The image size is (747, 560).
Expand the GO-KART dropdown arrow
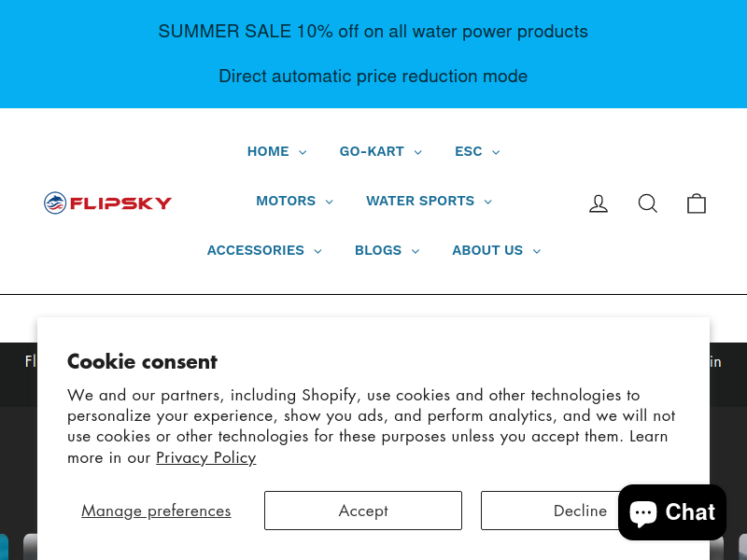417,152
